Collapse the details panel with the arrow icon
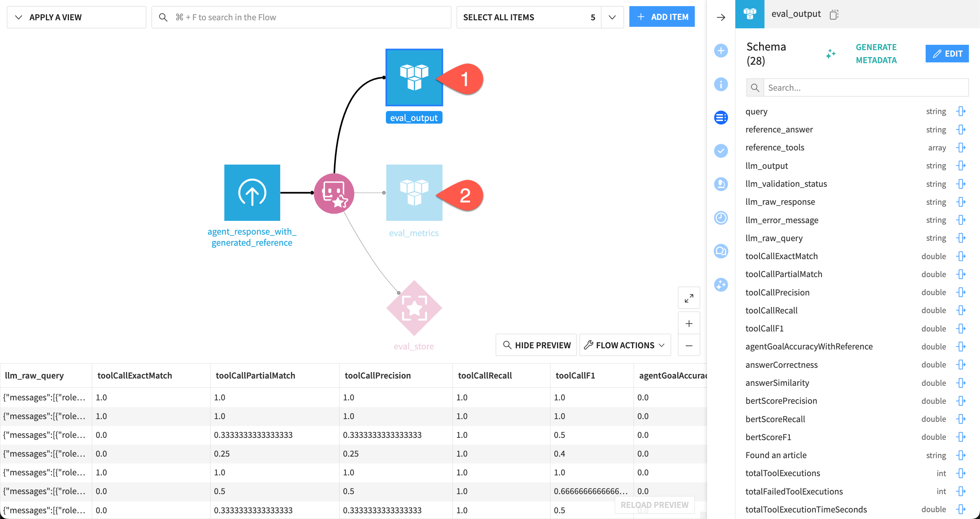The height and width of the screenshot is (519, 980). pos(721,17)
